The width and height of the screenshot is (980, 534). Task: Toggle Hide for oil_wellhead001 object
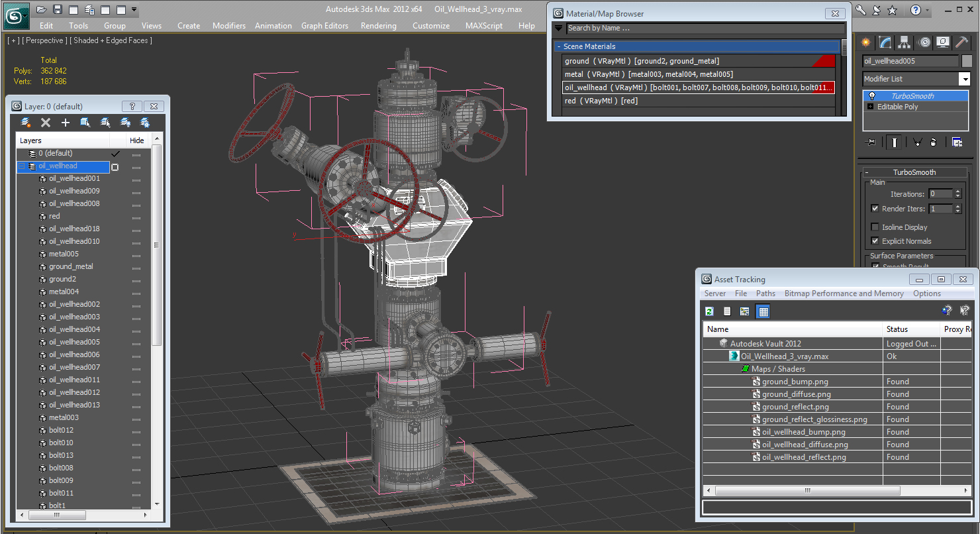tap(136, 179)
